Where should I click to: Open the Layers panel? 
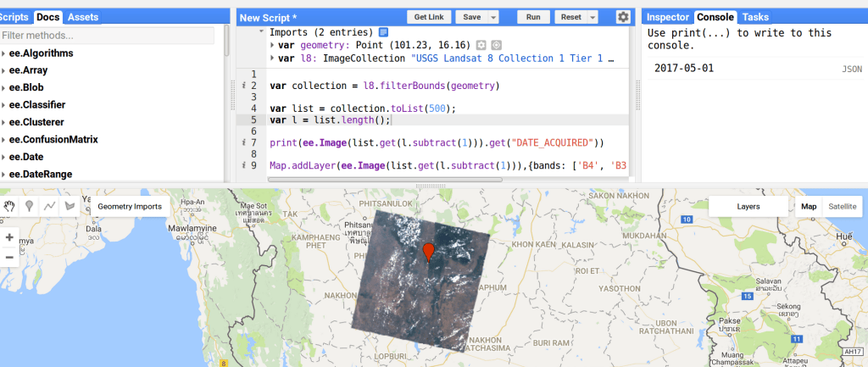748,207
